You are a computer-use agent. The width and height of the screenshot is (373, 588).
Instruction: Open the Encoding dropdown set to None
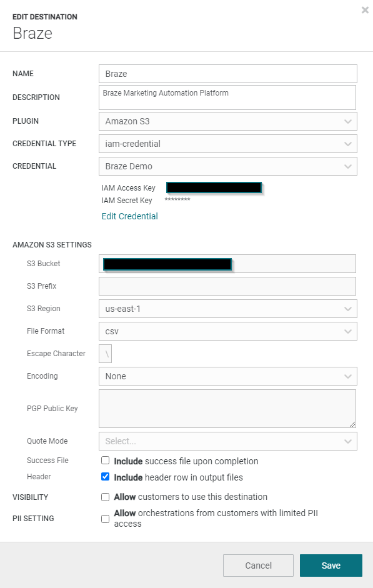click(x=228, y=376)
